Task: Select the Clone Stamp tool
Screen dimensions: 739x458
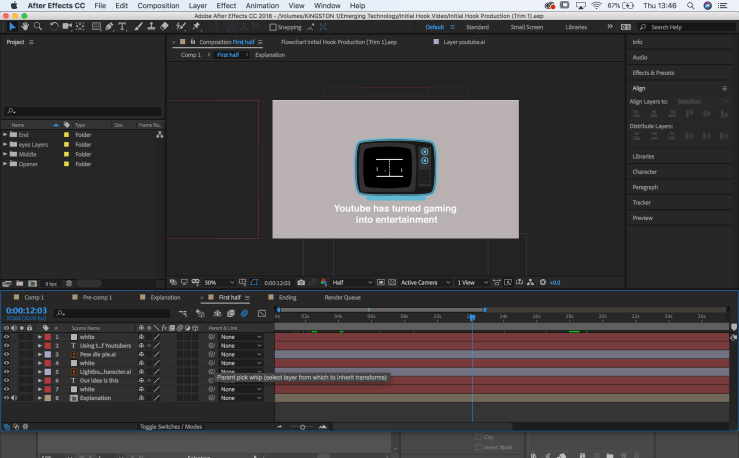Action: point(151,27)
